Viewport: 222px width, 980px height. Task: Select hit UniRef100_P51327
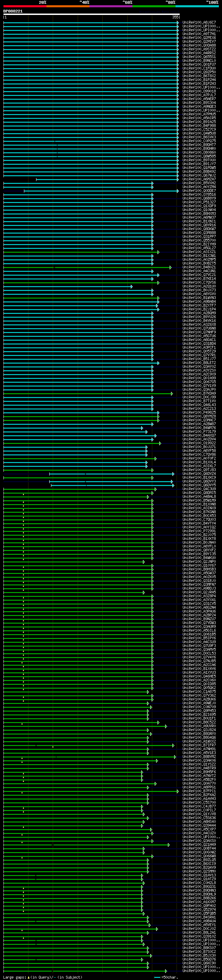click(199, 202)
